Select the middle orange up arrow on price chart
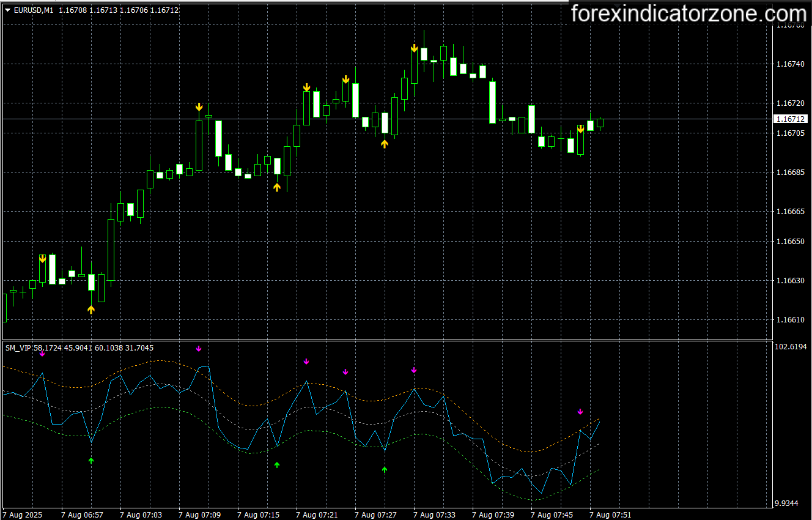 pos(277,187)
